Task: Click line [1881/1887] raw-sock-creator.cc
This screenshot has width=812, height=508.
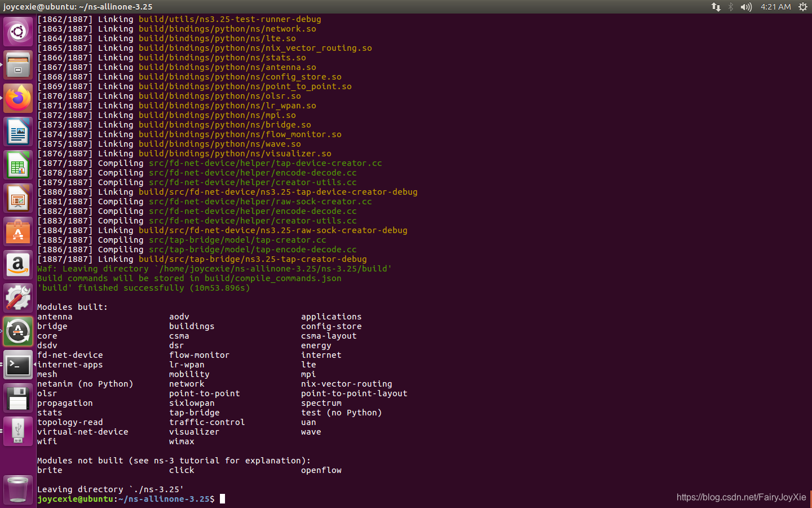Action: coord(205,202)
